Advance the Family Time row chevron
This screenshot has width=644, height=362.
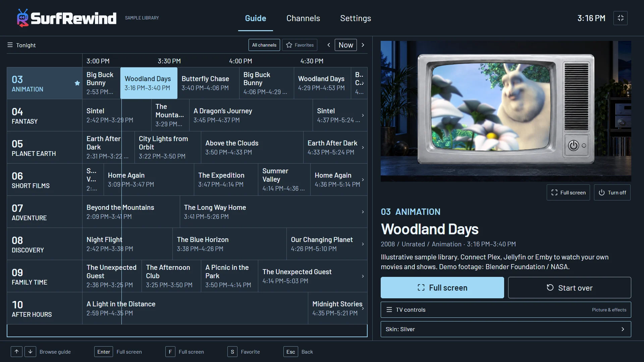click(x=363, y=276)
